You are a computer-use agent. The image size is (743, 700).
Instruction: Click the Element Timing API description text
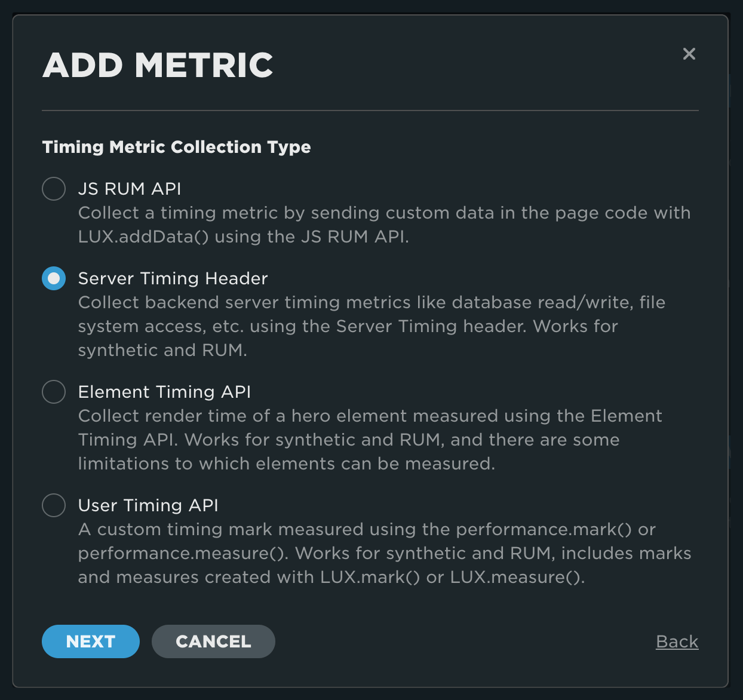370,440
